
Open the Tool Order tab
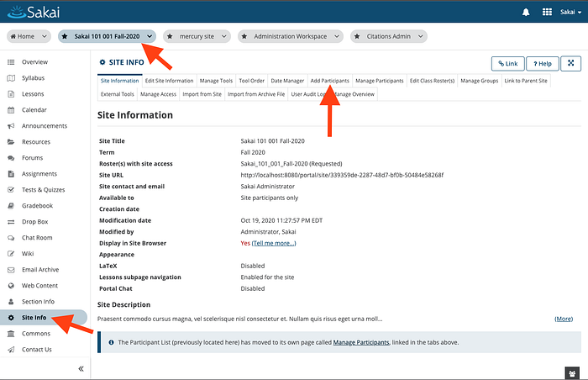[x=252, y=81]
